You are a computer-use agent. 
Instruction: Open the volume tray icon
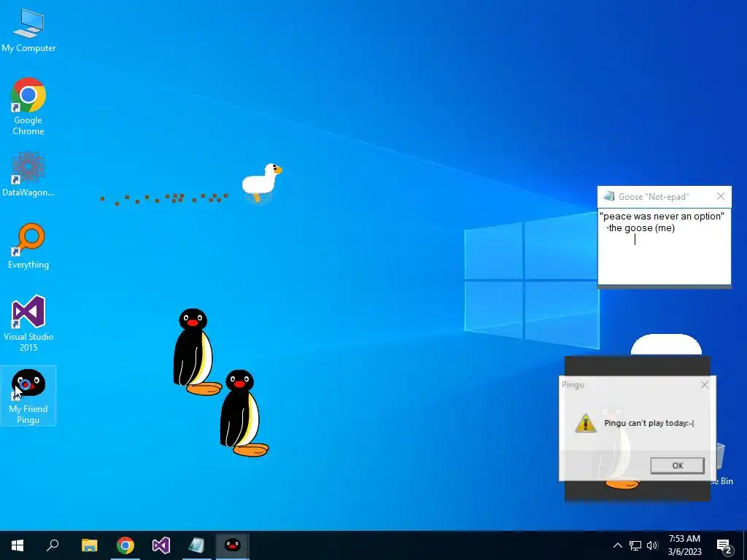pos(652,545)
